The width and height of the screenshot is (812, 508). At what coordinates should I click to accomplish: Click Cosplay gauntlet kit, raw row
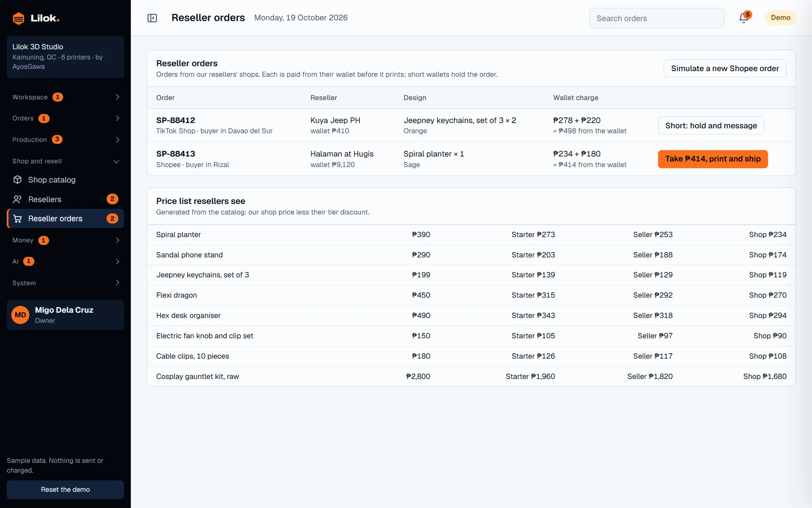471,376
